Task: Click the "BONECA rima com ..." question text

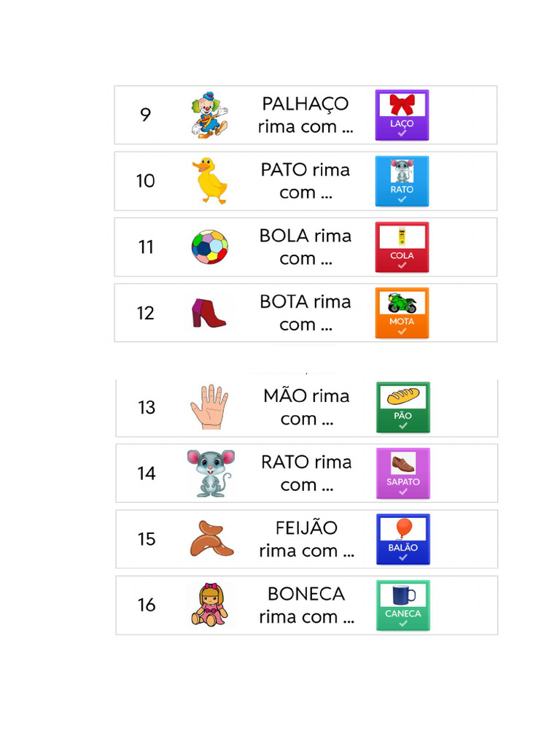Action: (306, 605)
